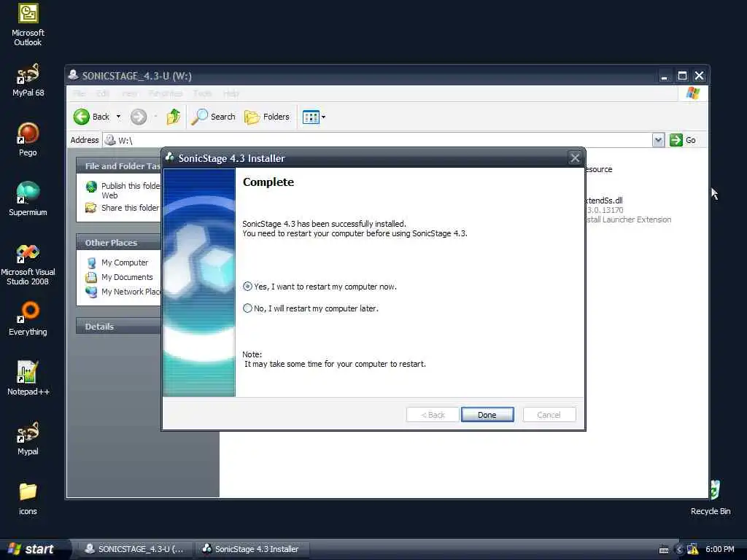Open My Network Places link

click(123, 292)
